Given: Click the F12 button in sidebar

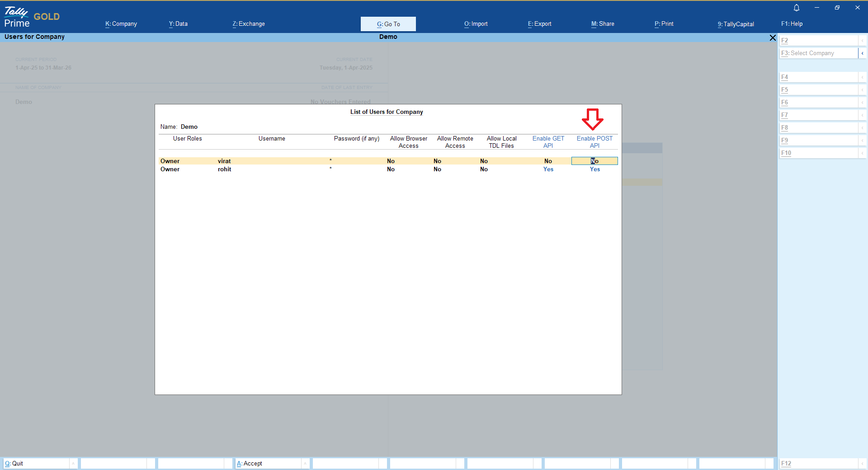Looking at the screenshot, I should coord(818,463).
